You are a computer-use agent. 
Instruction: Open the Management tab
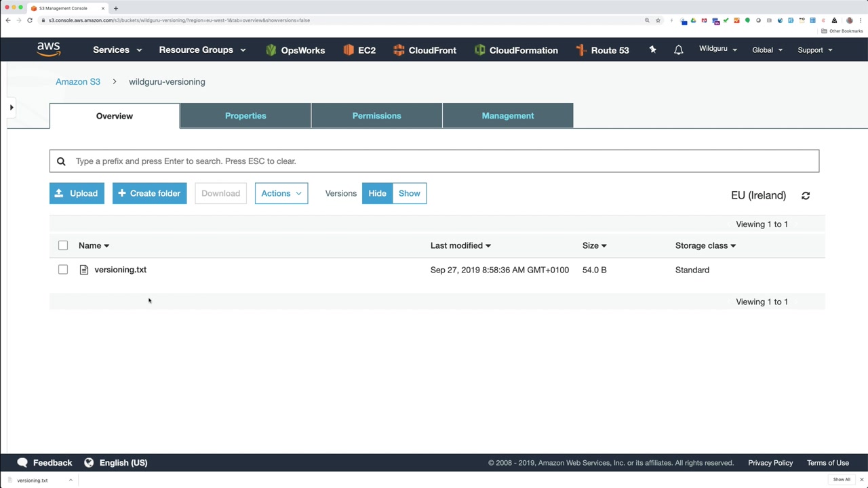pyautogui.click(x=508, y=116)
